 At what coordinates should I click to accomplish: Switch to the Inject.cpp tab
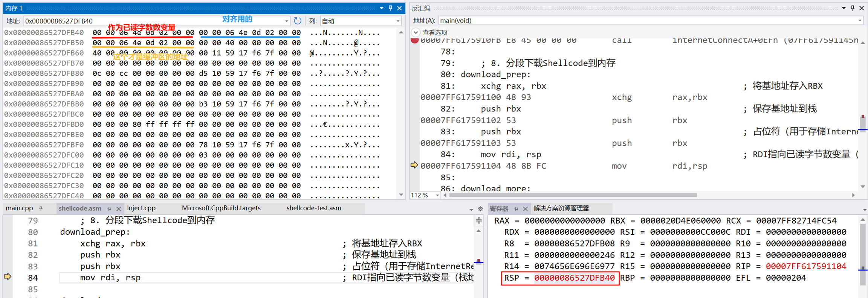pyautogui.click(x=141, y=208)
